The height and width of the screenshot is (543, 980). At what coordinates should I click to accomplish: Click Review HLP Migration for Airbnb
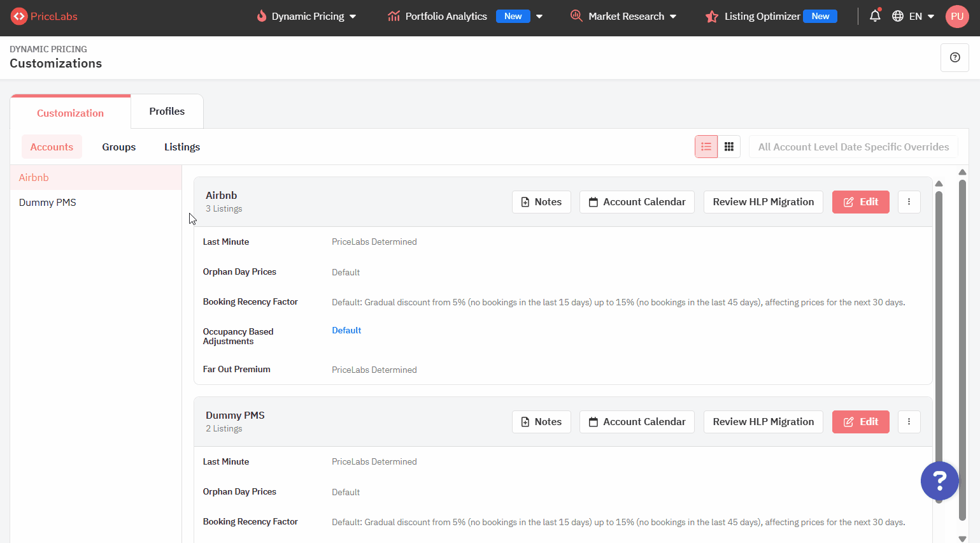click(x=763, y=202)
